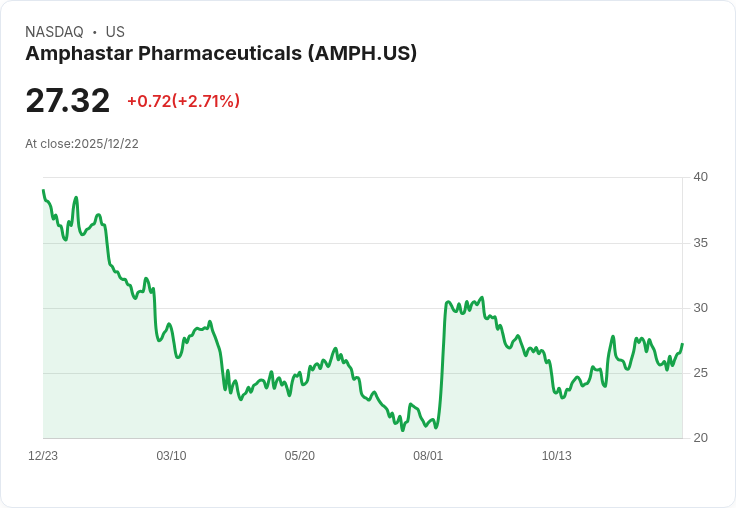
Task: Click the 25 y-axis price label
Action: point(700,373)
